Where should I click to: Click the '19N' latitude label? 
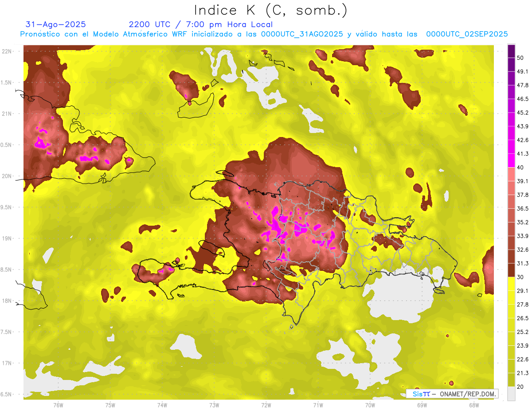tap(7, 239)
